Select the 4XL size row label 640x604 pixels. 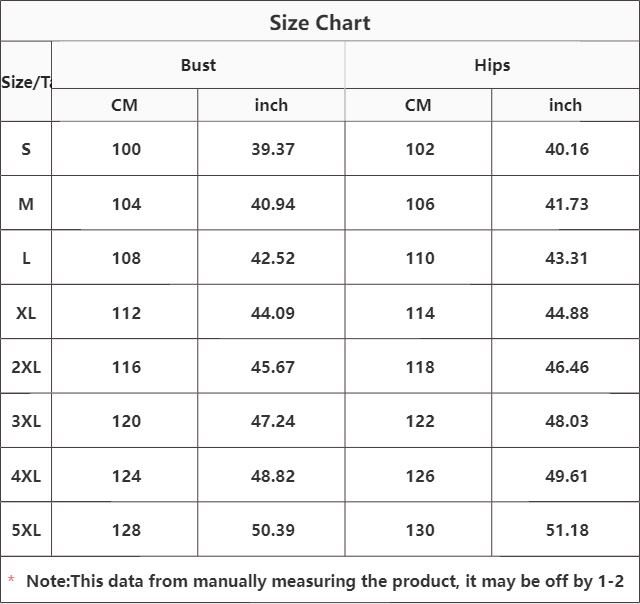point(26,476)
